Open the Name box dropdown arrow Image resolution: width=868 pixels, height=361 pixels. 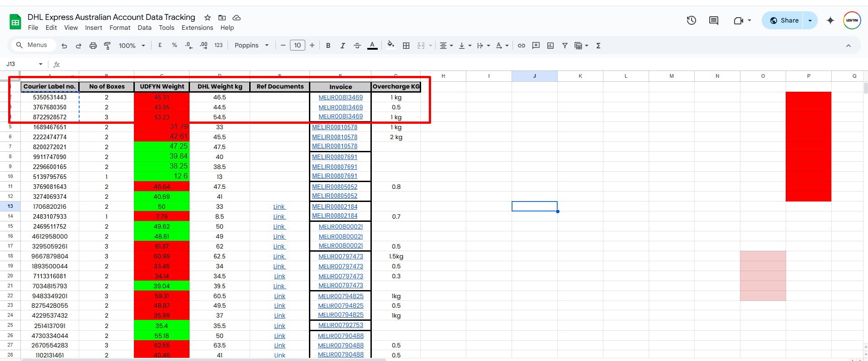tap(41, 64)
